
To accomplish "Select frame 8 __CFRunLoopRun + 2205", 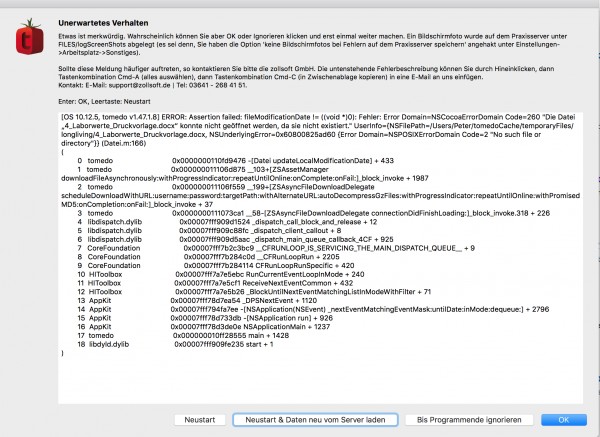I will (208, 257).
